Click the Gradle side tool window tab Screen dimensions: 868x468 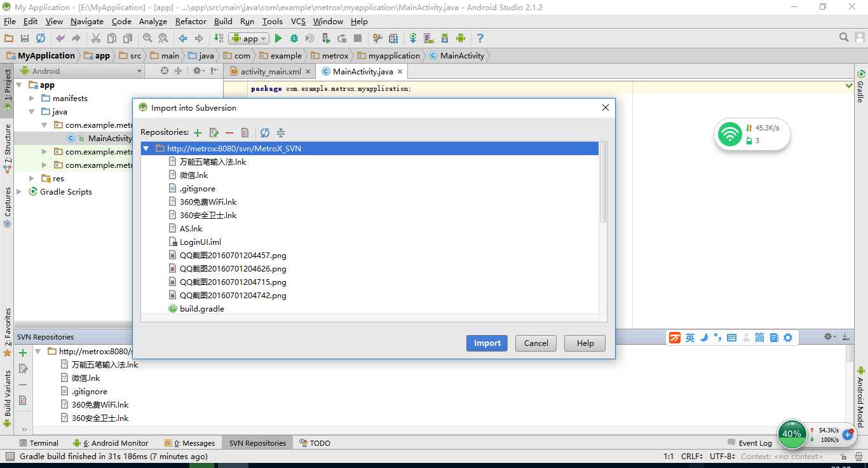pyautogui.click(x=861, y=86)
